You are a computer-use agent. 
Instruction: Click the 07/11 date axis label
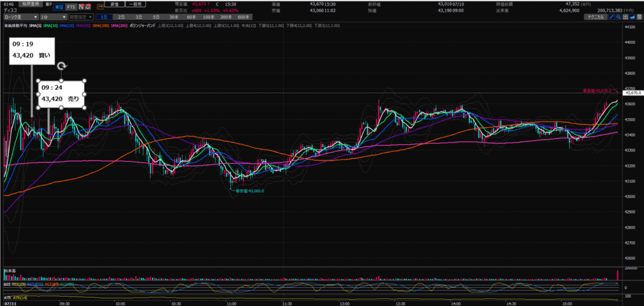tap(10, 303)
